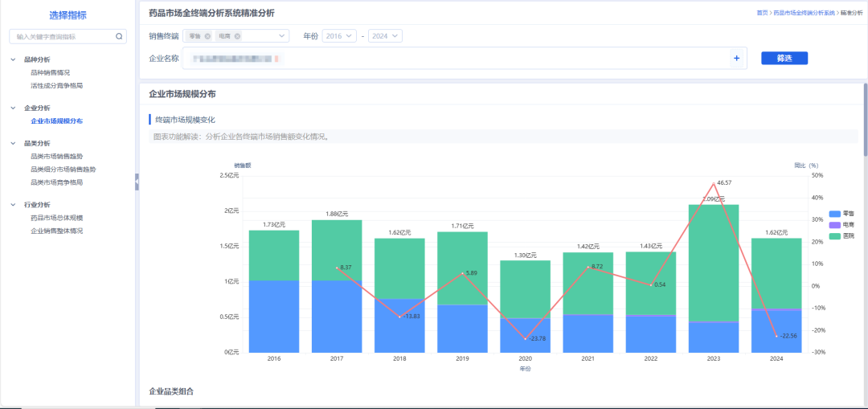Click the vertical scrollbar on the right

click(866, 118)
